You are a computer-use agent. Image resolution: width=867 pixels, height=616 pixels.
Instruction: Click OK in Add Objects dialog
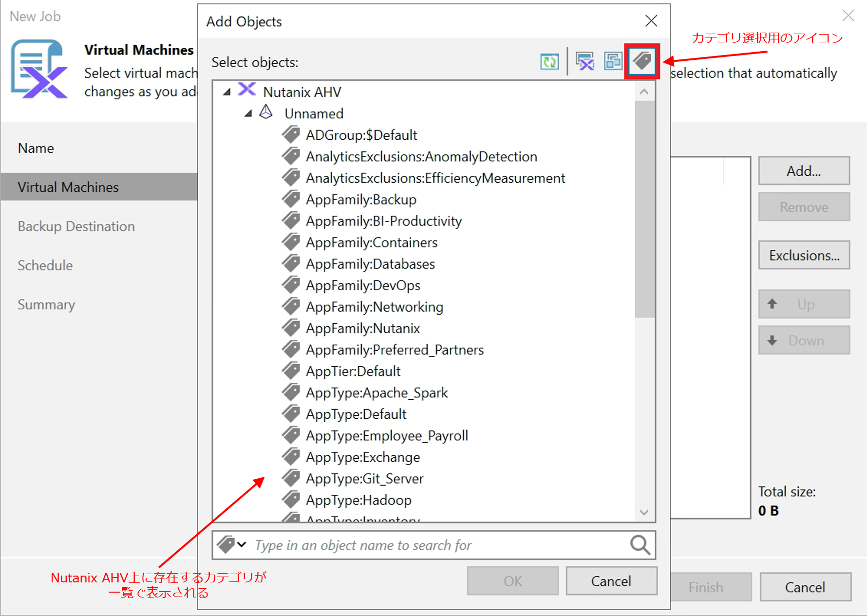coord(512,580)
